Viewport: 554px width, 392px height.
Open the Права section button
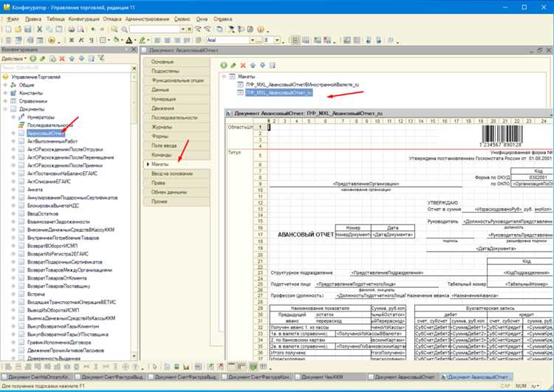177,183
